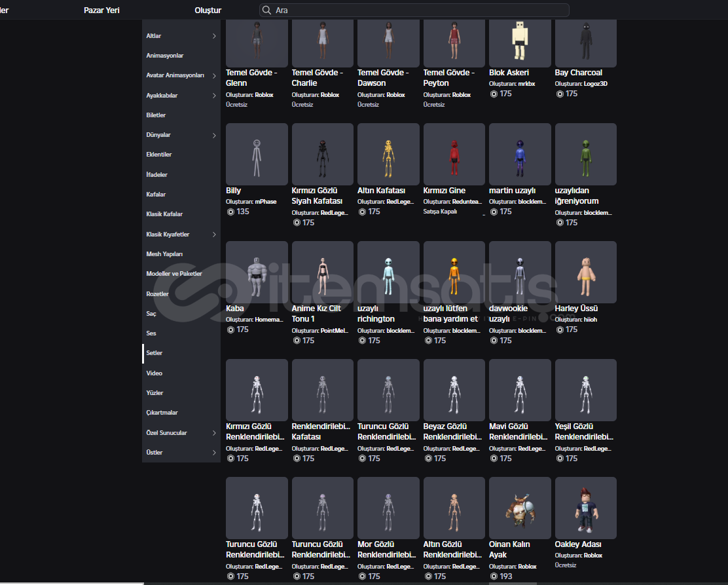The width and height of the screenshot is (728, 585).
Task: Select the Ses category
Action: point(151,333)
